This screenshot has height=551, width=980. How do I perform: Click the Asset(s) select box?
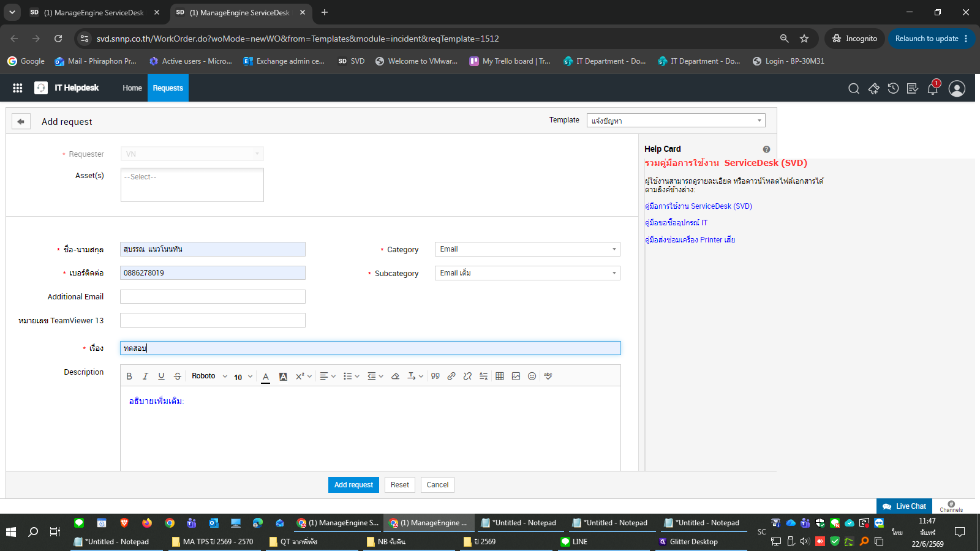tap(192, 185)
